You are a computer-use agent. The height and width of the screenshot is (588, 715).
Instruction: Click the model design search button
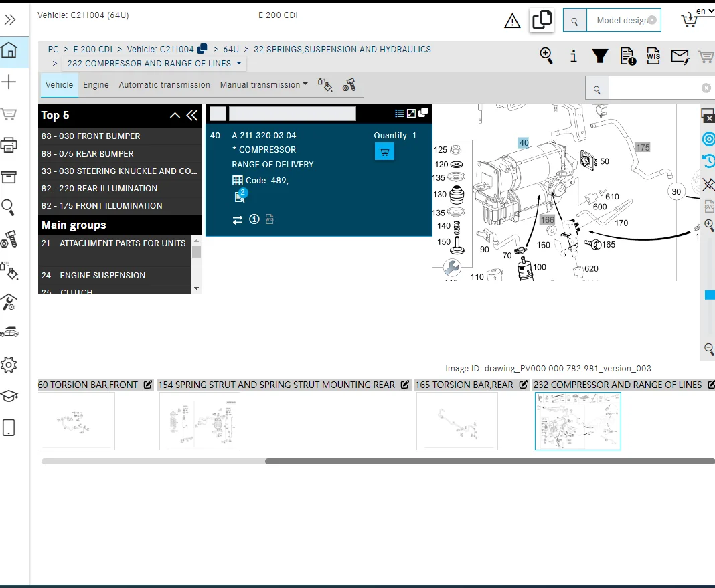click(574, 21)
